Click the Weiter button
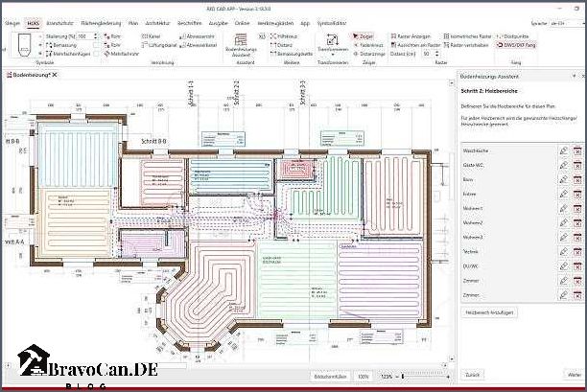Viewport: 587px width, 392px height. pyautogui.click(x=573, y=375)
